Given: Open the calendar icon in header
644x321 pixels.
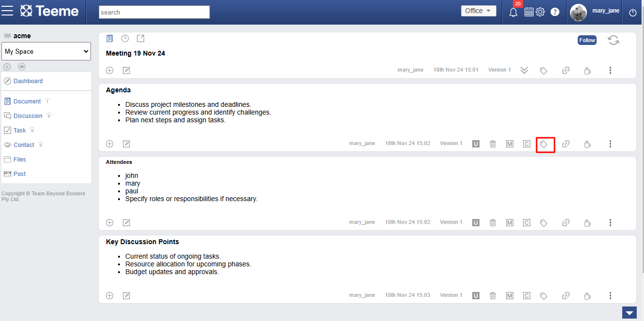Looking at the screenshot, I should (x=529, y=12).
